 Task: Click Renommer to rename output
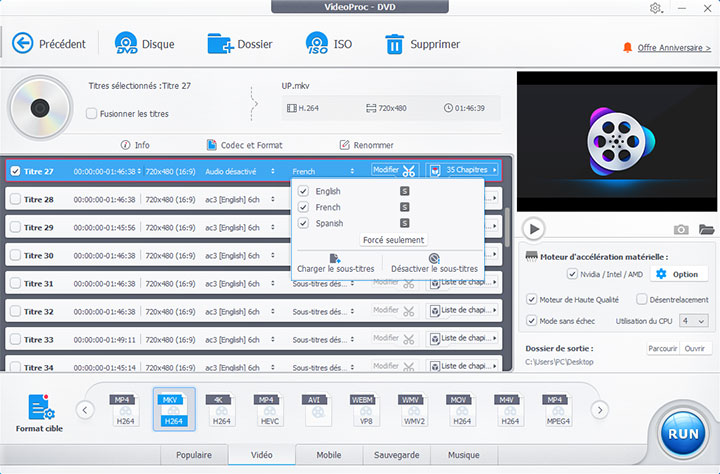pos(366,145)
